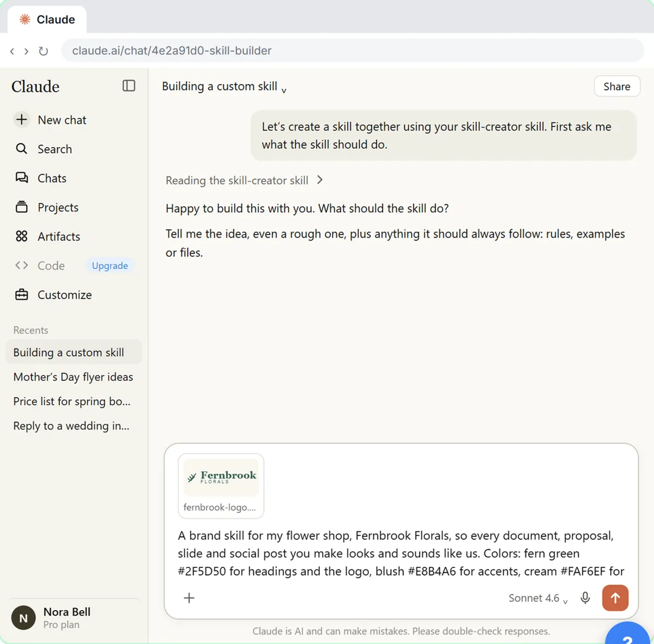Open the Sonnet 4.6 model selector
Viewport: 654px width, 644px height.
tap(538, 598)
